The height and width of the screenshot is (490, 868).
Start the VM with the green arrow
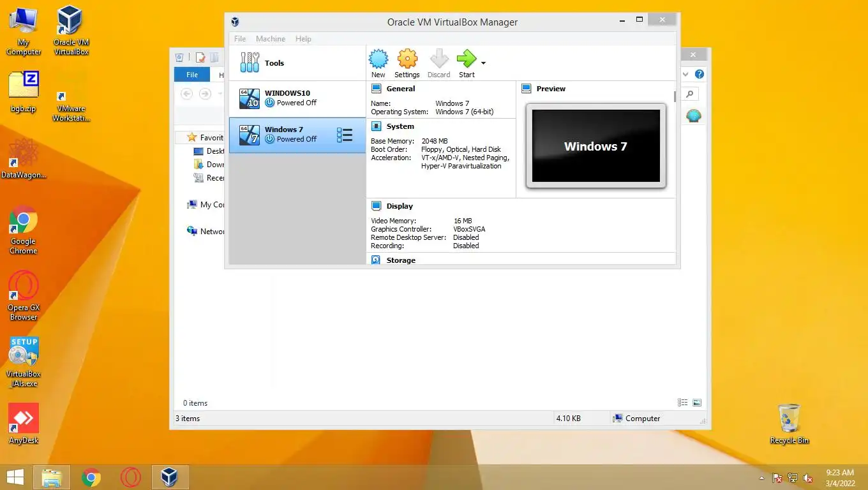[x=467, y=63]
